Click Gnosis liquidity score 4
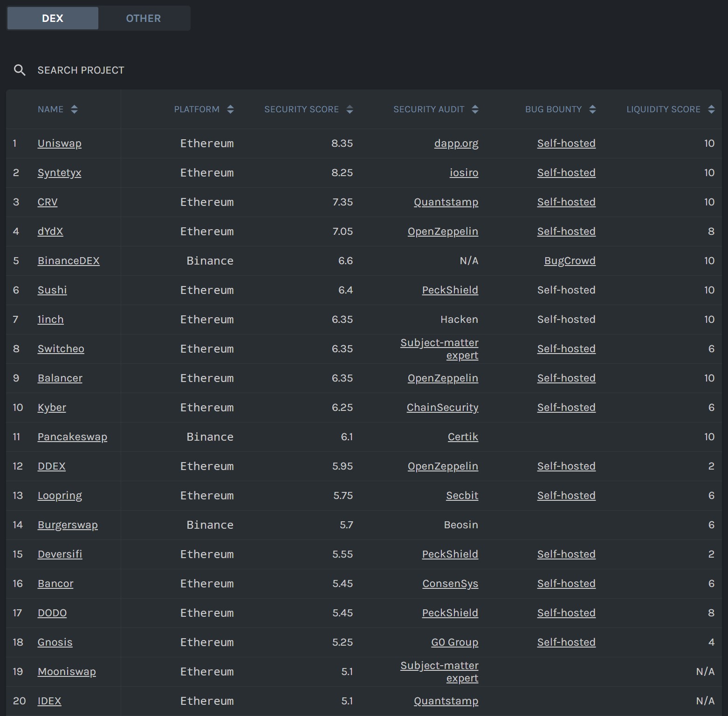The height and width of the screenshot is (716, 728). click(711, 642)
